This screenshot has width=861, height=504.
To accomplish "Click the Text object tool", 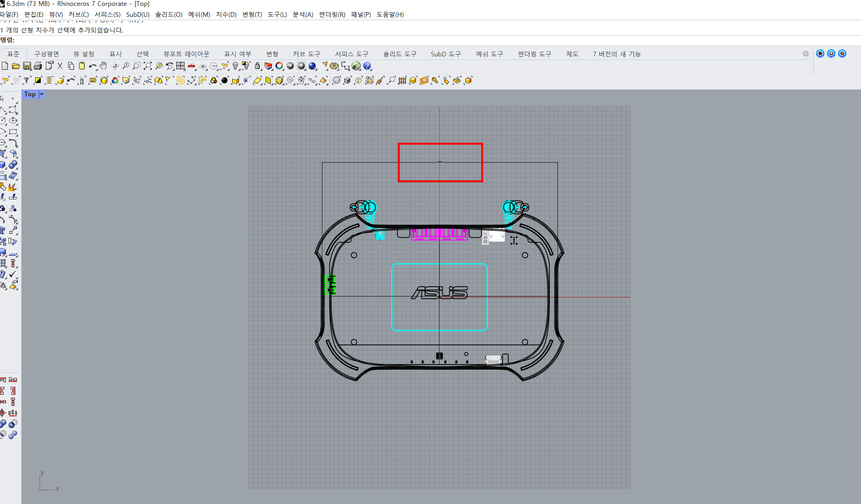I will pyautogui.click(x=3, y=230).
